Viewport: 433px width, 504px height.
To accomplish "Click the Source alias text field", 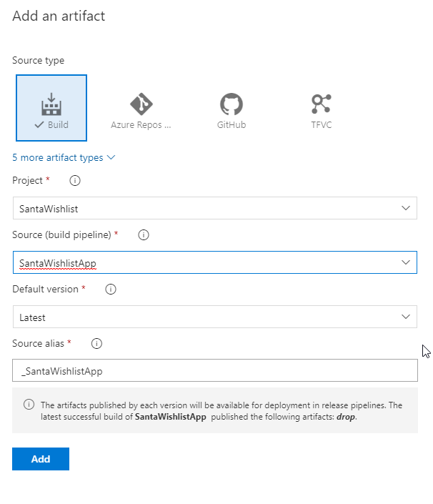I will coord(215,370).
